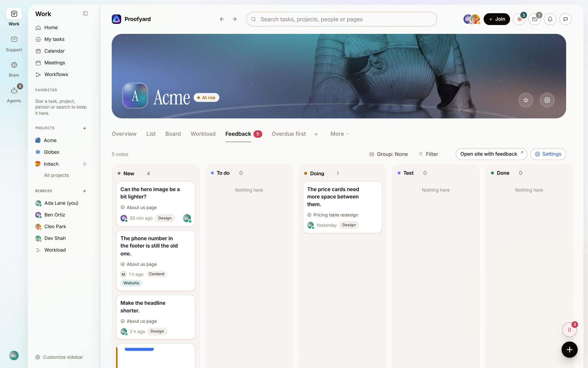Open the chat bubble icon

click(566, 19)
